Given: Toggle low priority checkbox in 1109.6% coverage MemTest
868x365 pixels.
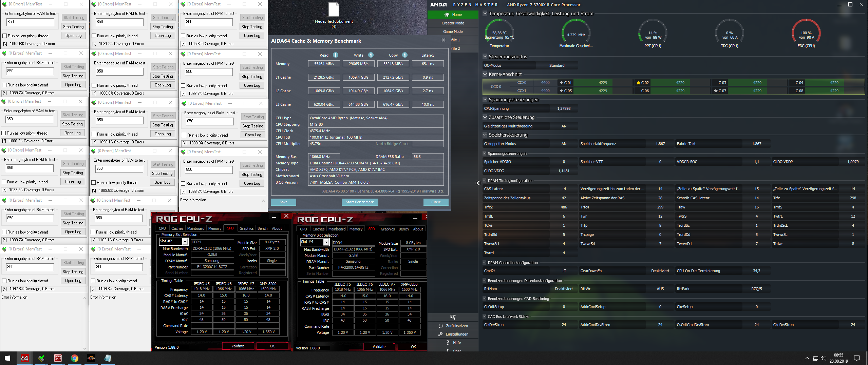Looking at the screenshot, I should click(x=93, y=281).
